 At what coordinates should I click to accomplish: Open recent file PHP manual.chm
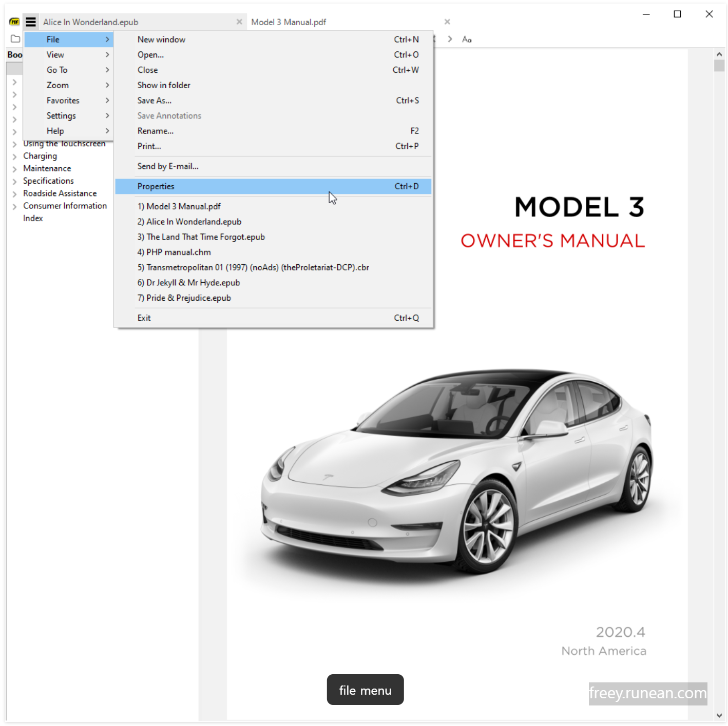tap(273, 252)
